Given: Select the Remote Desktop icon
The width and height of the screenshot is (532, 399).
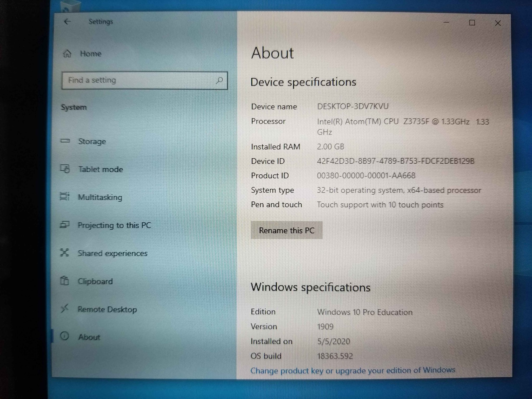Looking at the screenshot, I should [x=64, y=308].
